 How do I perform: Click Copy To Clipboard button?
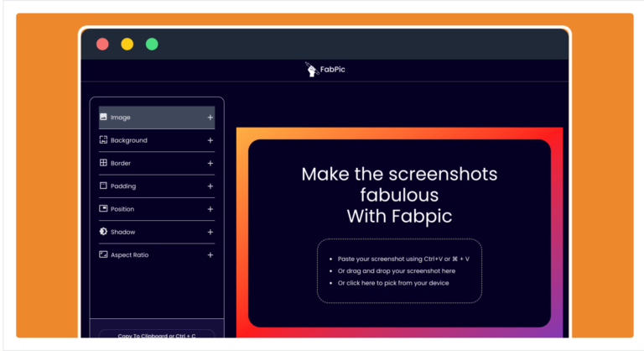coord(157,333)
